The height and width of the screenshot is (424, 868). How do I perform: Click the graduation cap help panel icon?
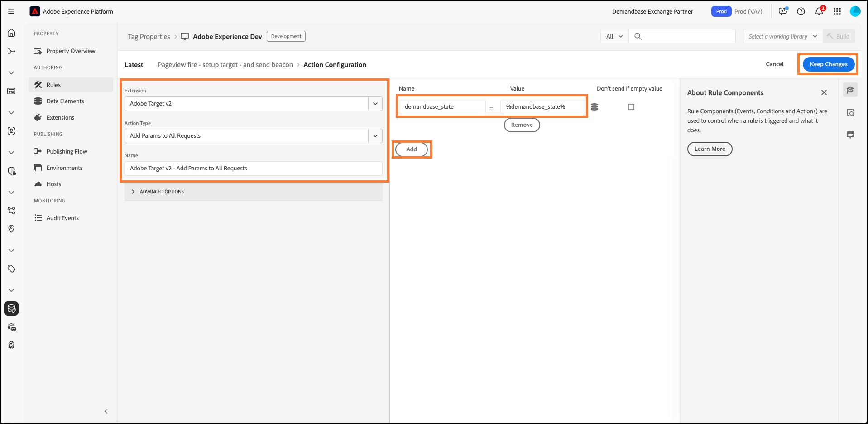click(x=850, y=90)
